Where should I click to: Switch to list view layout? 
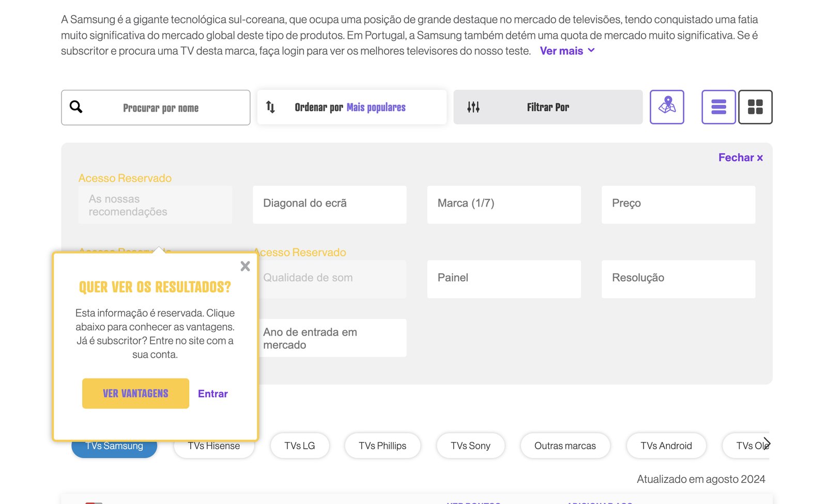pyautogui.click(x=718, y=107)
